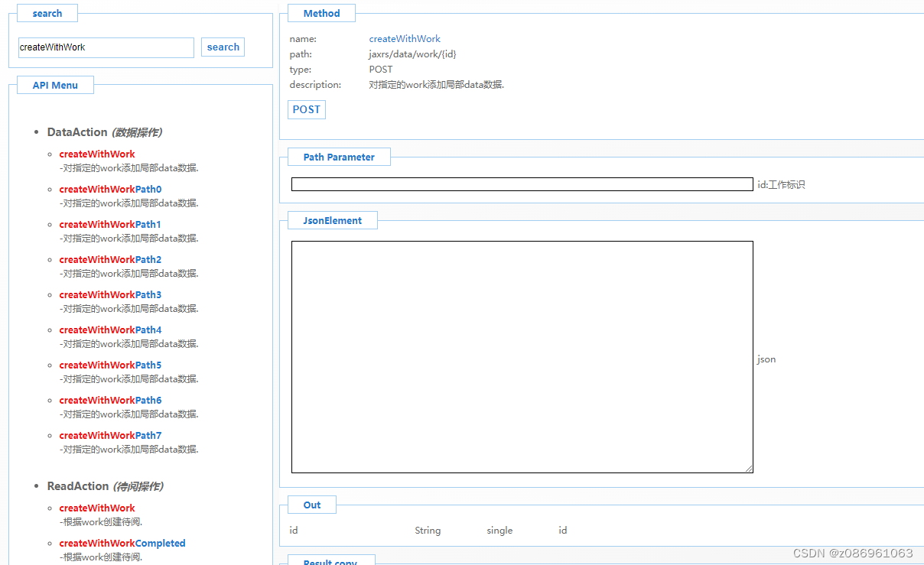Screen dimensions: 924x565
Task: Select createWithWorkPath3 in the API menu
Action: click(110, 294)
